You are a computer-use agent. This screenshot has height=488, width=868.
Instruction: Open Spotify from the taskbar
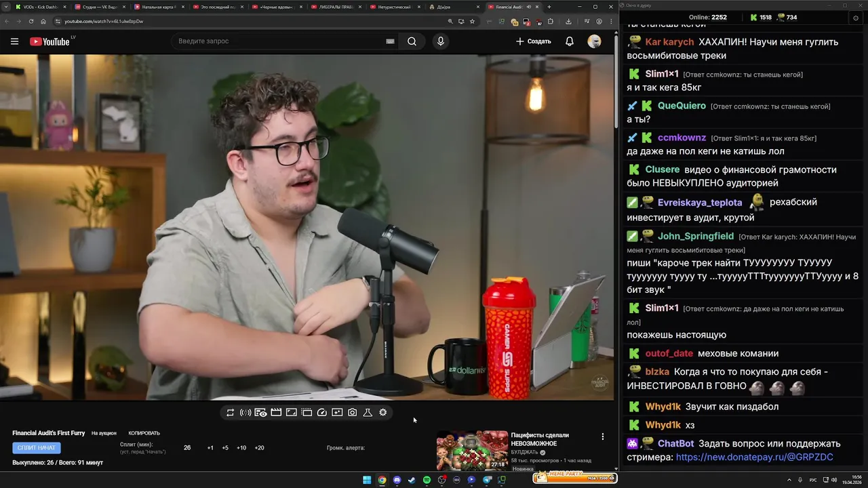click(x=427, y=480)
